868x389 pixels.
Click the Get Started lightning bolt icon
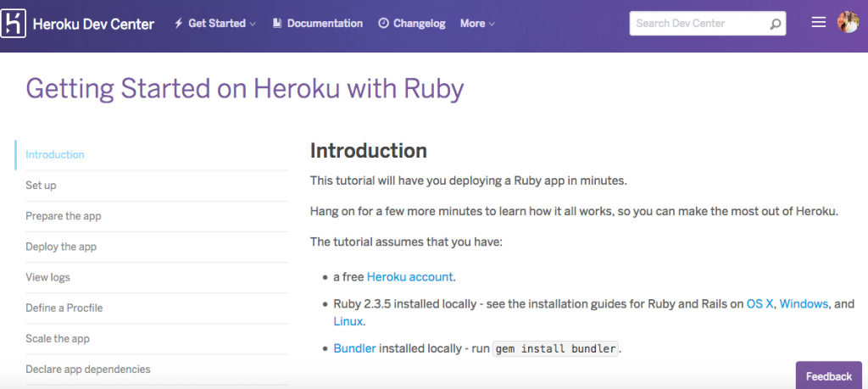[178, 23]
